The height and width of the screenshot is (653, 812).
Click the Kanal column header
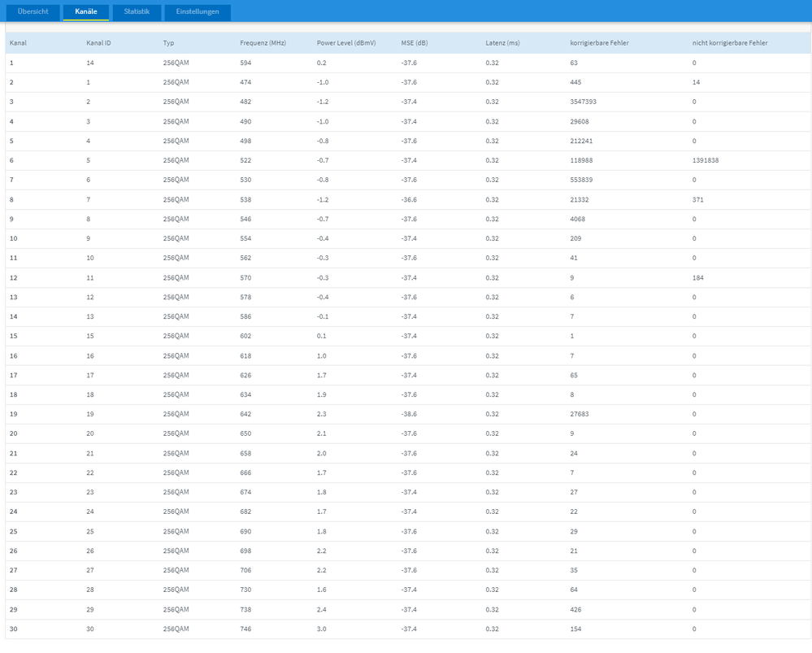click(18, 43)
